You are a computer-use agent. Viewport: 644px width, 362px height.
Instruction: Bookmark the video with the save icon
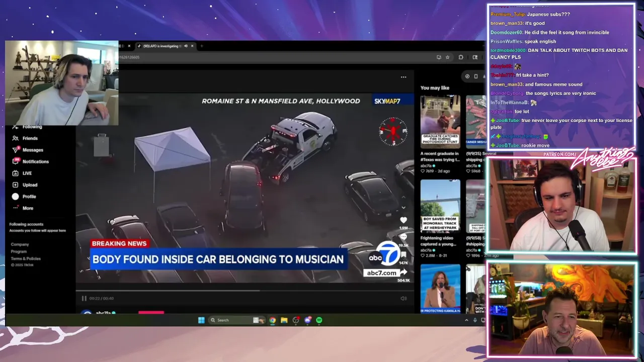tap(404, 254)
